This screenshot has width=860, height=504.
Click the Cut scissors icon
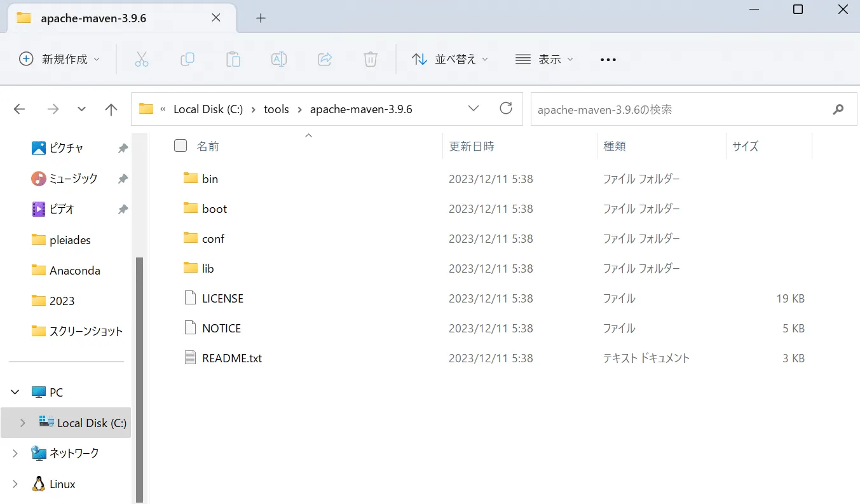(141, 59)
